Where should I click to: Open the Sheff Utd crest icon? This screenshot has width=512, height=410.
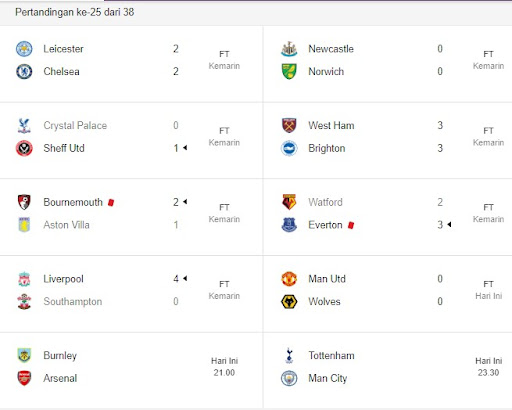[24, 148]
